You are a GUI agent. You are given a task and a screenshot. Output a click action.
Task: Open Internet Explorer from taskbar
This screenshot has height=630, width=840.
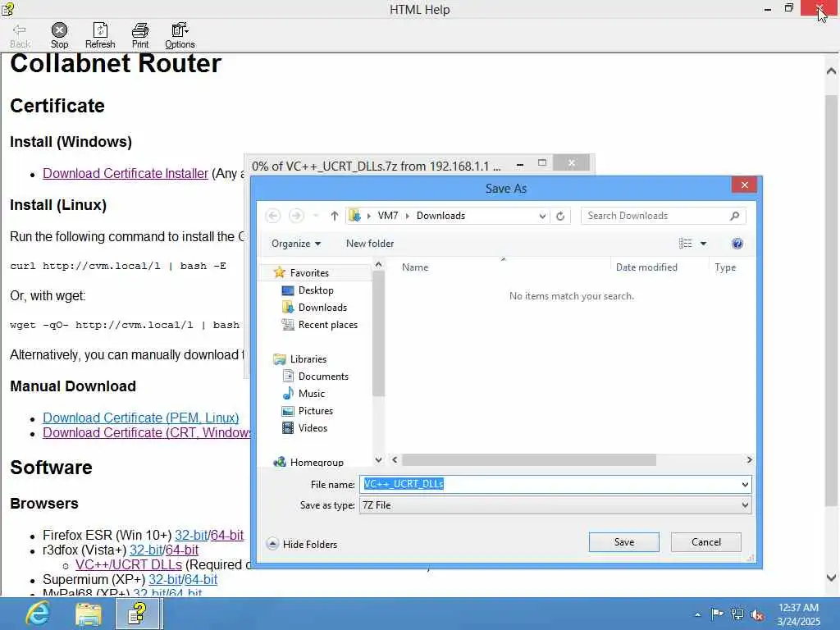38,614
